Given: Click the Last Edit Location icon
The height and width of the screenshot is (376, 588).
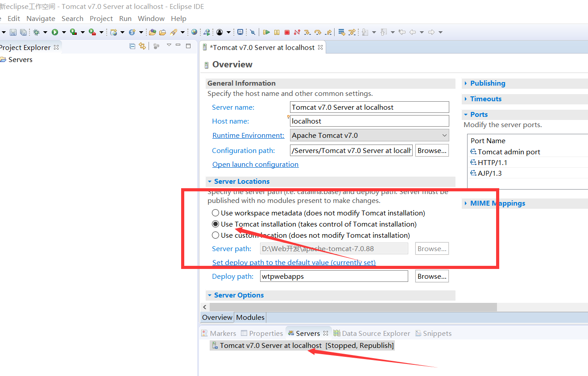Looking at the screenshot, I should (x=402, y=32).
